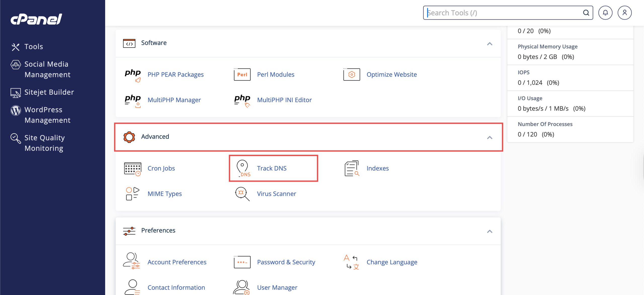Open the user account icon menu
The height and width of the screenshot is (295, 644).
click(624, 13)
